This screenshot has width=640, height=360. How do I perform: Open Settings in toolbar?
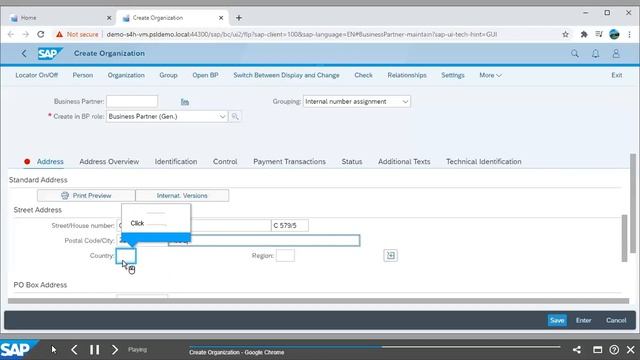pos(453,76)
